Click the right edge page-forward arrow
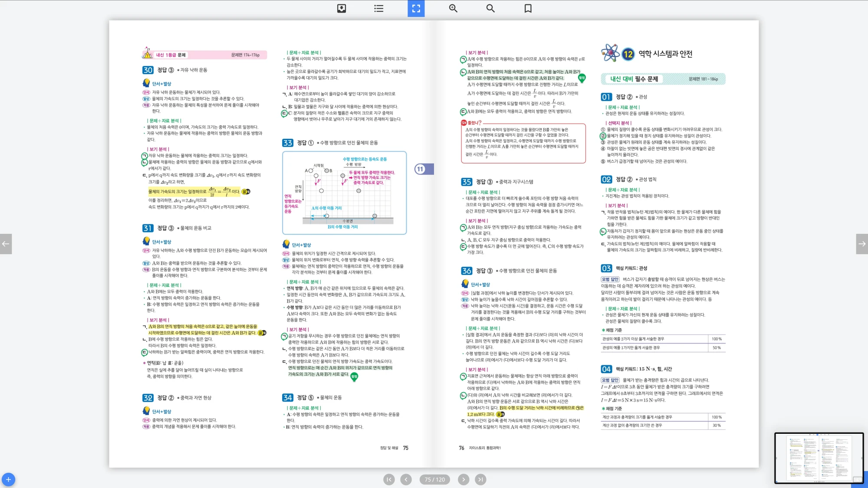The image size is (868, 488). [x=862, y=244]
